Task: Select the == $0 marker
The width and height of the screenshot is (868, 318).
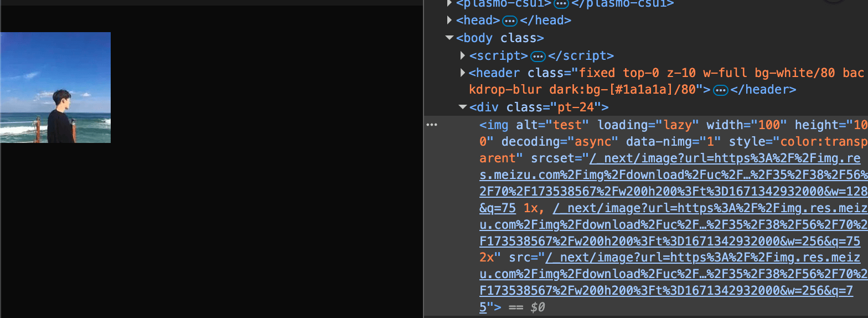Action: point(526,306)
